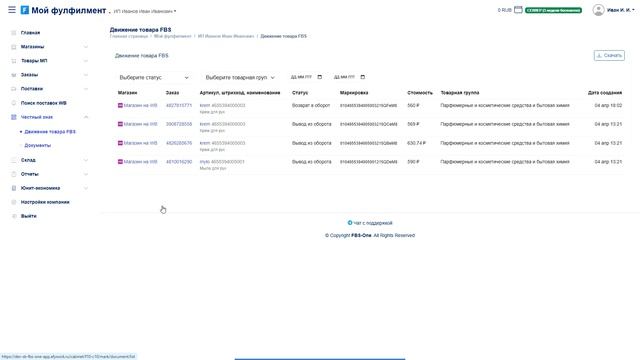Select Движение товара FBS submenu item
The image size is (640, 360).
50,132
